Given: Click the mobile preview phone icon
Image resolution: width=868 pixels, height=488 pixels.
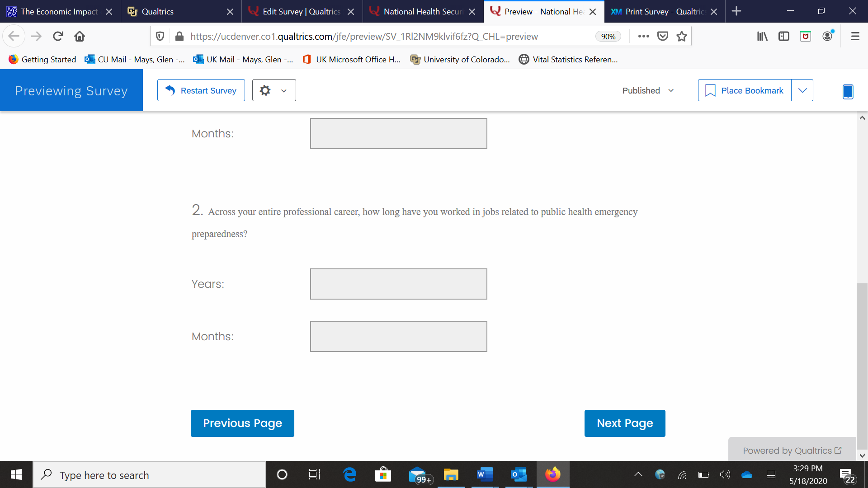Looking at the screenshot, I should coord(848,91).
